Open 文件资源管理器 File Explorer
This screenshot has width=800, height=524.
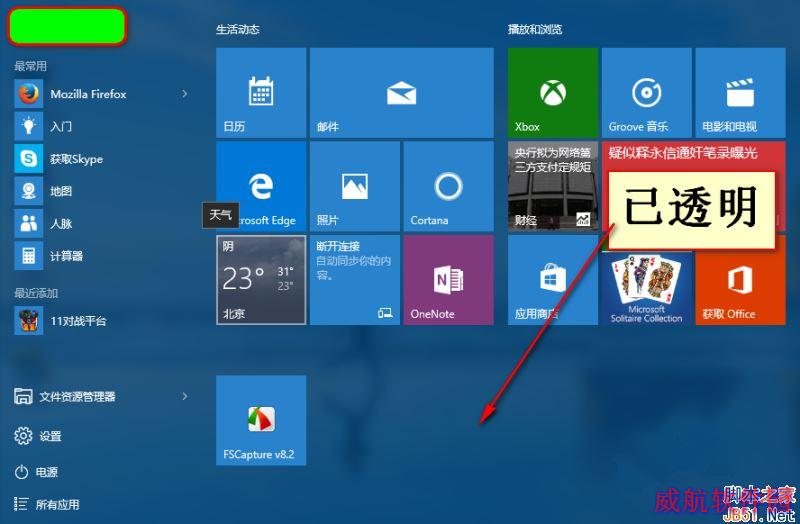65,396
